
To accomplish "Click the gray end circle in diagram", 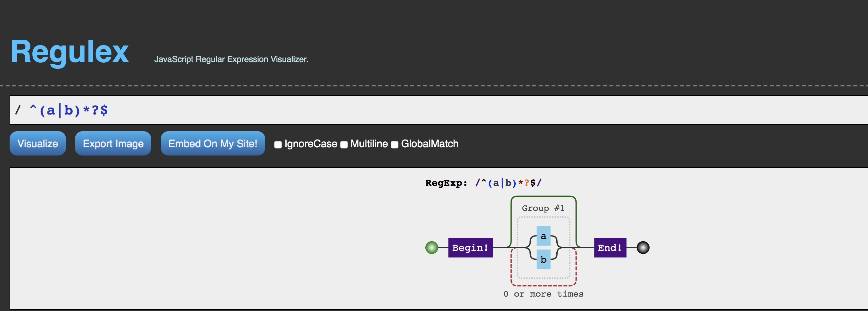I will point(643,248).
